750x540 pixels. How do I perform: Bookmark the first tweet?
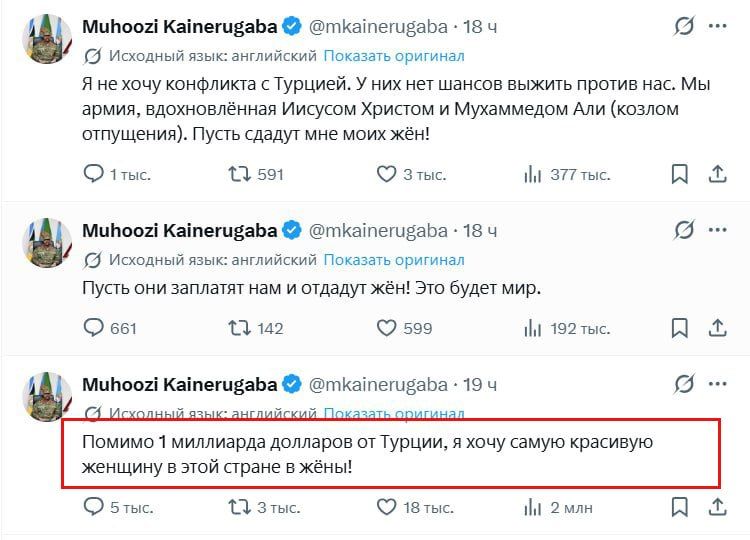(679, 174)
